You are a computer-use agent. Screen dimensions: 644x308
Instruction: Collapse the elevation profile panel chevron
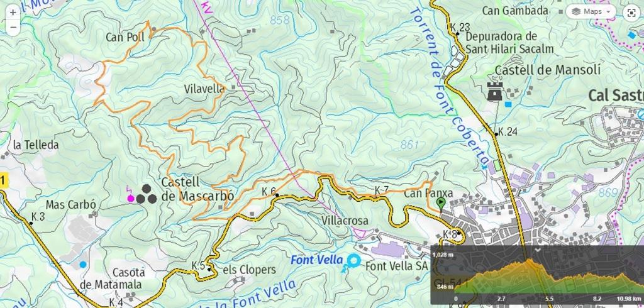click(x=537, y=250)
